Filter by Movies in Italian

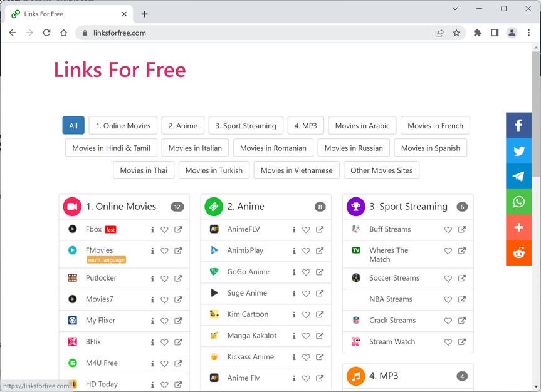(x=195, y=148)
